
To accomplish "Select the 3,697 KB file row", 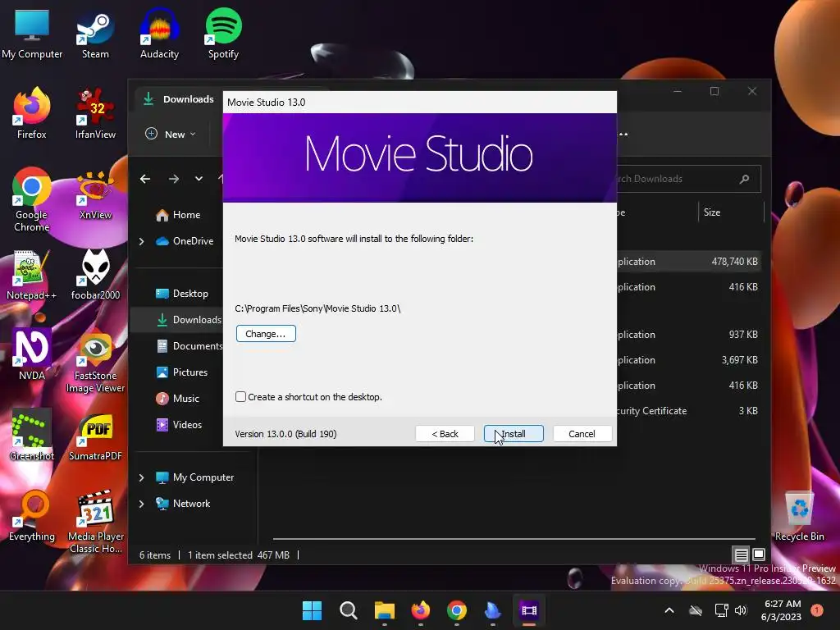I will click(x=689, y=360).
